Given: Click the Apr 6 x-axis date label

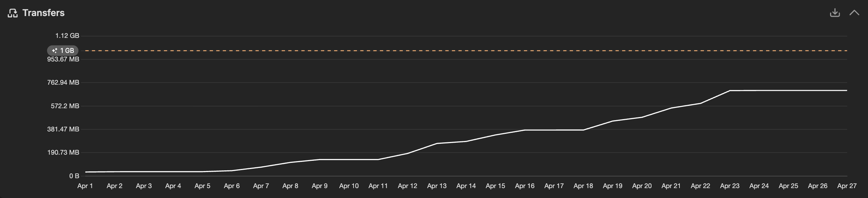Looking at the screenshot, I should pos(231,186).
